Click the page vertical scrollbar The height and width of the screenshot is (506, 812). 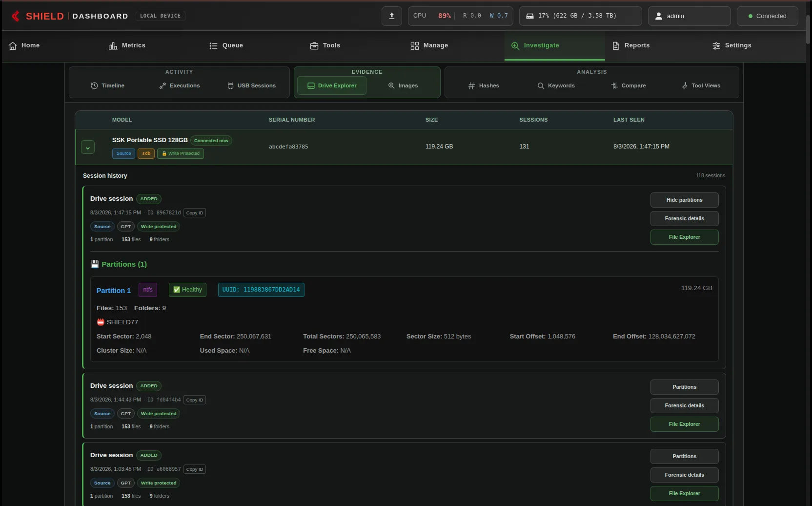point(809,29)
